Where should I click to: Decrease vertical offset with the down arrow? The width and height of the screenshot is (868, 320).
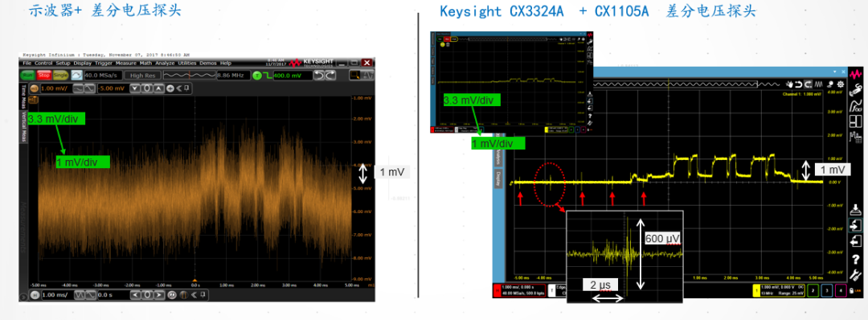point(135,88)
